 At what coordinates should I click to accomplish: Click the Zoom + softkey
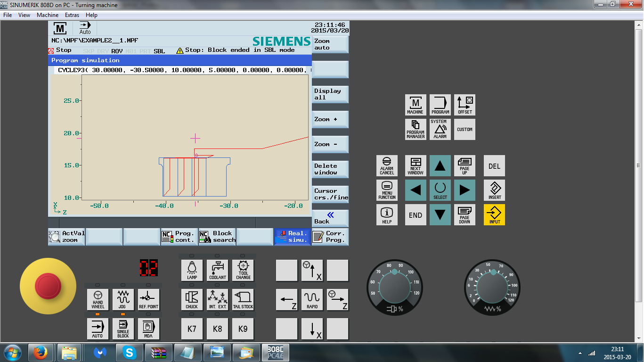click(330, 119)
